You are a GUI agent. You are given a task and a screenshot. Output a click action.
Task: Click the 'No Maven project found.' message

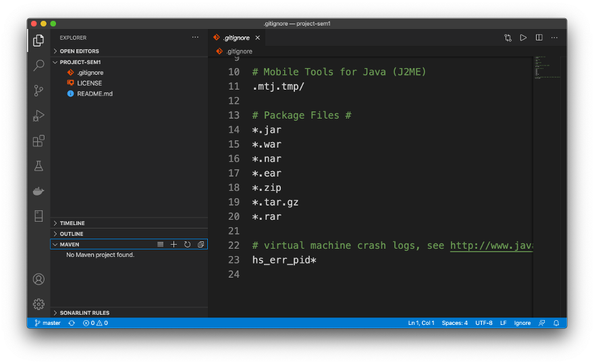pyautogui.click(x=101, y=255)
